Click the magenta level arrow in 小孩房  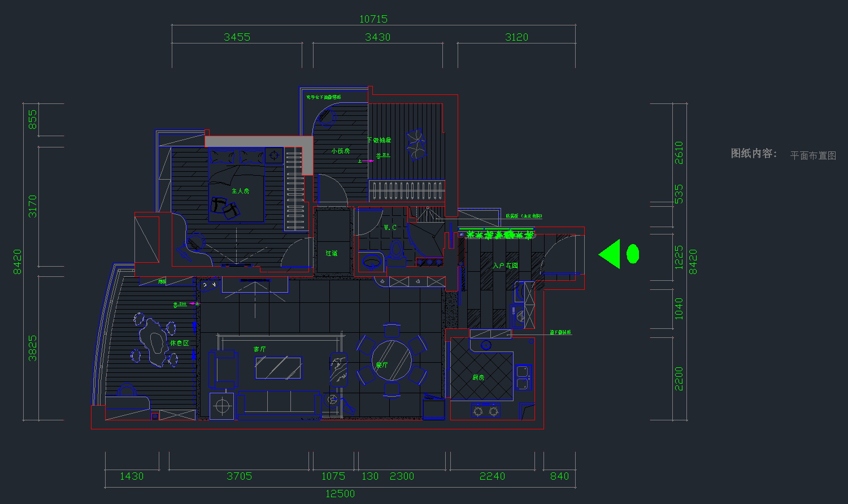[x=366, y=161]
